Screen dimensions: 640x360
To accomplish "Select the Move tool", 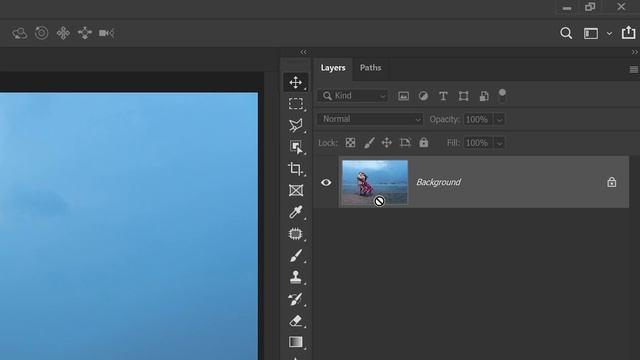I will tap(296, 82).
